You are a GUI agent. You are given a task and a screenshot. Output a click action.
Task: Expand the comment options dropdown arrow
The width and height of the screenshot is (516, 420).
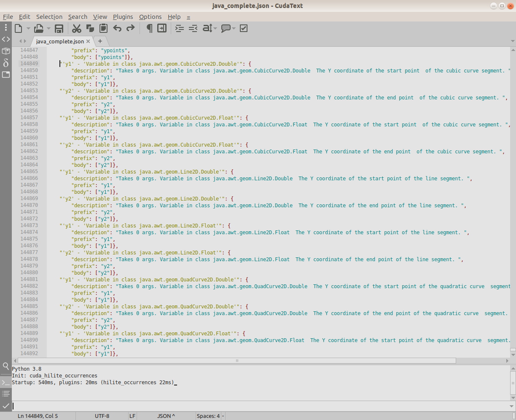point(234,28)
